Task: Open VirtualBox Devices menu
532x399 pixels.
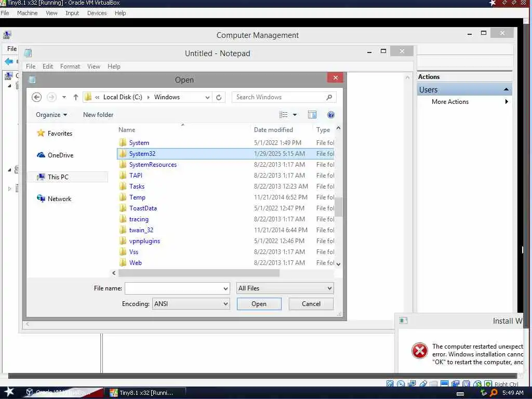Action: click(x=97, y=13)
